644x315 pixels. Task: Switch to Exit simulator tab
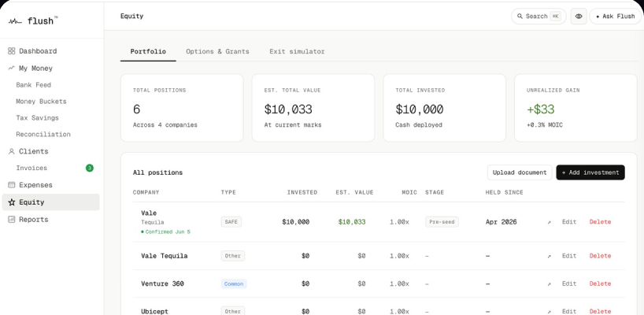[x=297, y=51]
